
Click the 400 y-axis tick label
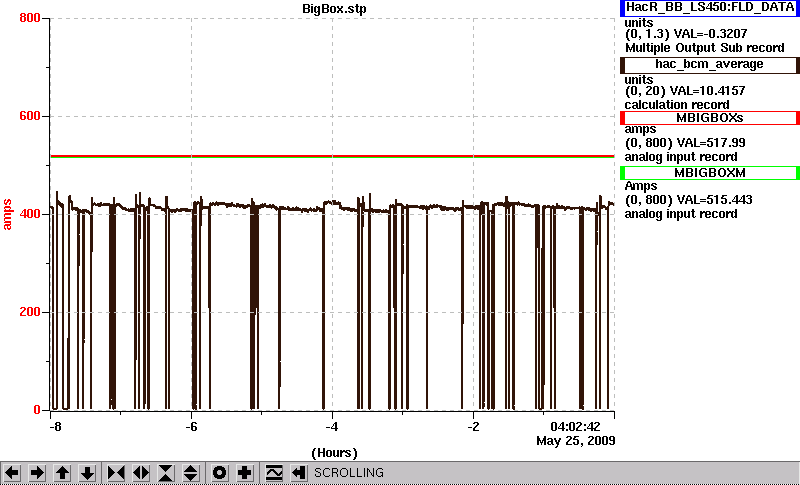(30, 214)
